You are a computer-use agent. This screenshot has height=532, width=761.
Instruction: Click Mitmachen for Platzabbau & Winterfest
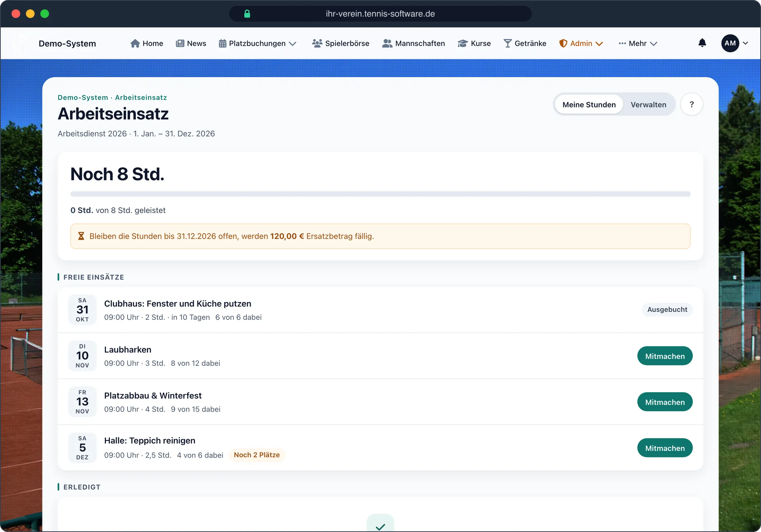[665, 402]
